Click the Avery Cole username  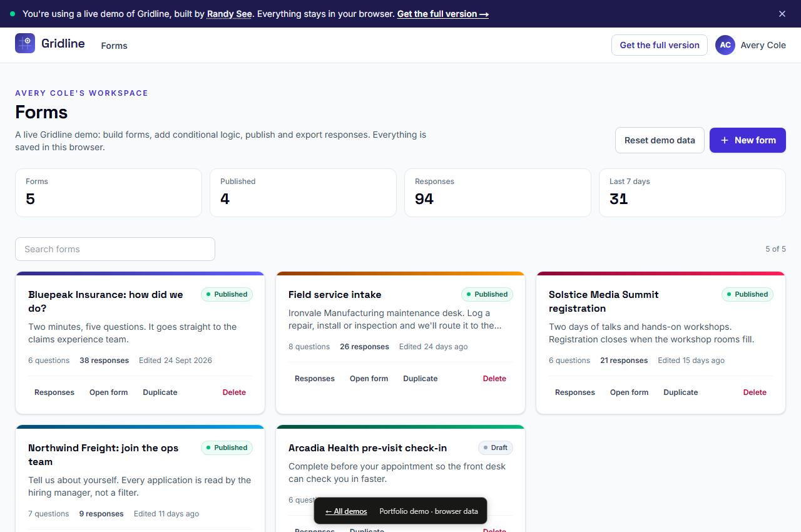[763, 45]
